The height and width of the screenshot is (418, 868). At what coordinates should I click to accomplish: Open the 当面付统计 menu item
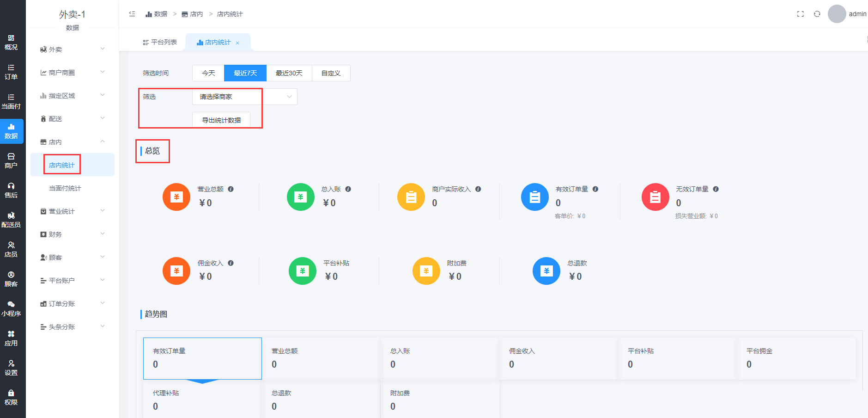tap(65, 188)
